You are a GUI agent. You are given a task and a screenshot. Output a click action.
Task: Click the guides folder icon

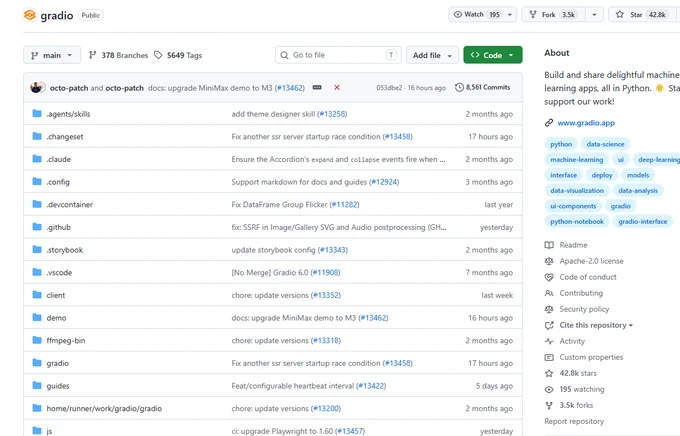pos(37,385)
